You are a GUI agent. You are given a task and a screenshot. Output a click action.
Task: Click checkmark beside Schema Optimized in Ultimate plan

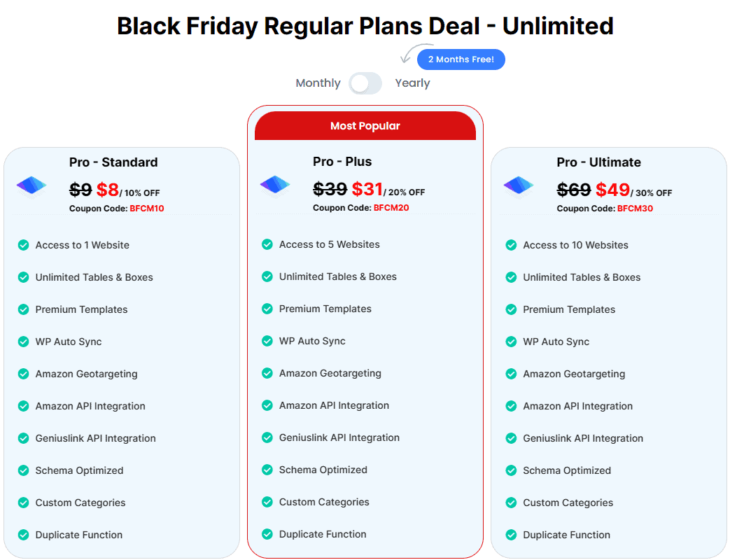[x=511, y=470]
